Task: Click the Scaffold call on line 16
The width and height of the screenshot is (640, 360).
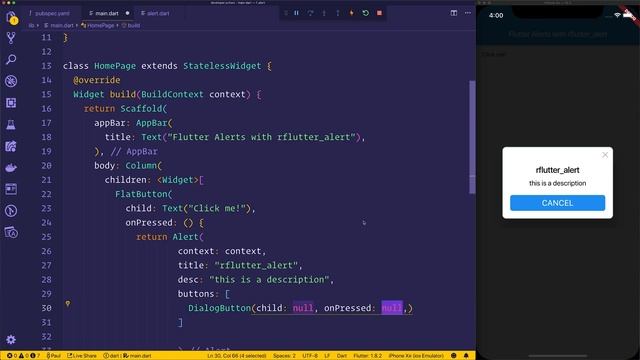Action: (141, 109)
